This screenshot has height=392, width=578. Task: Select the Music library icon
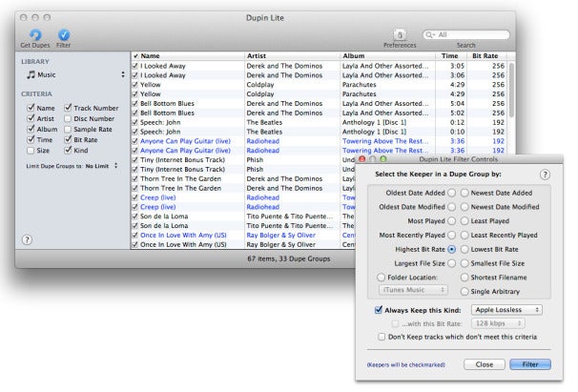click(x=31, y=74)
